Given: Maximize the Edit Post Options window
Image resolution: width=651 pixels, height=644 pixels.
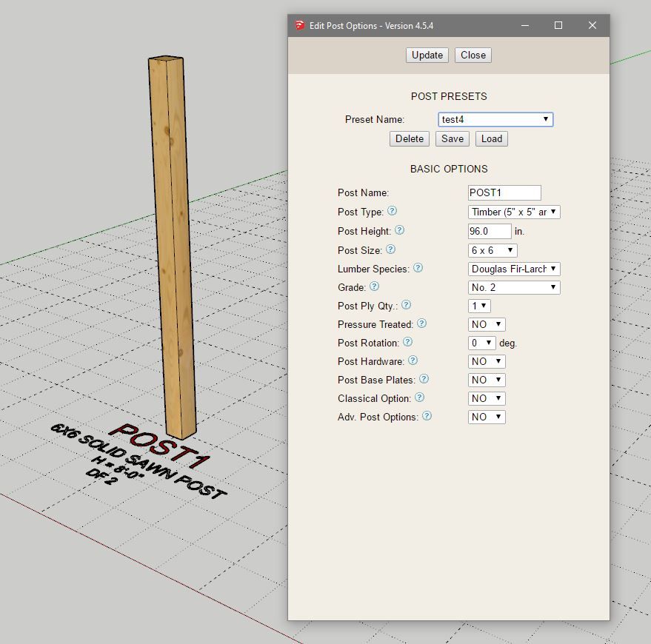Looking at the screenshot, I should coord(558,25).
